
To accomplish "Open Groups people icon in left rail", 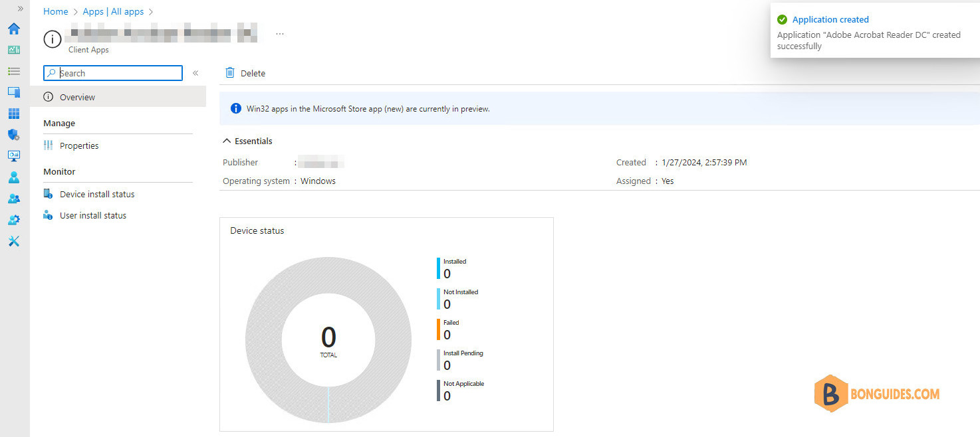I will (13, 199).
